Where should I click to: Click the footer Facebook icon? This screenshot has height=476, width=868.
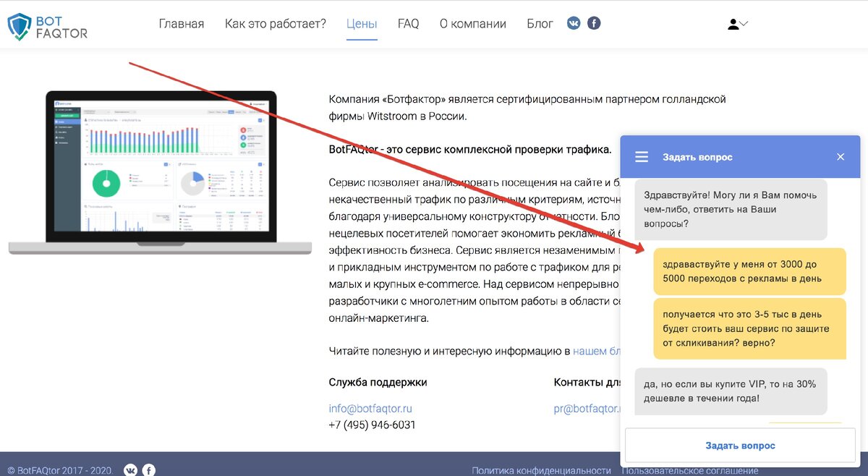pos(149,470)
